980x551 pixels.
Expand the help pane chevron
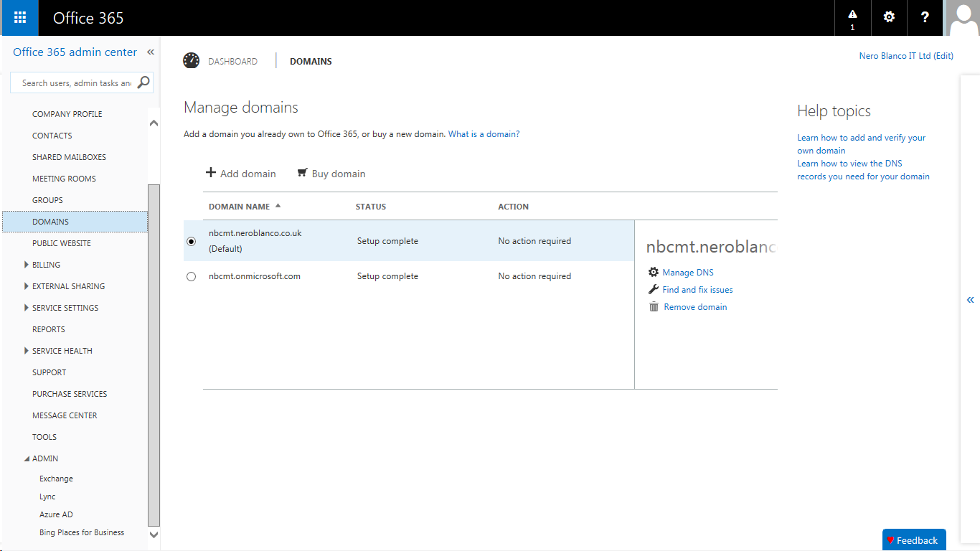tap(971, 300)
